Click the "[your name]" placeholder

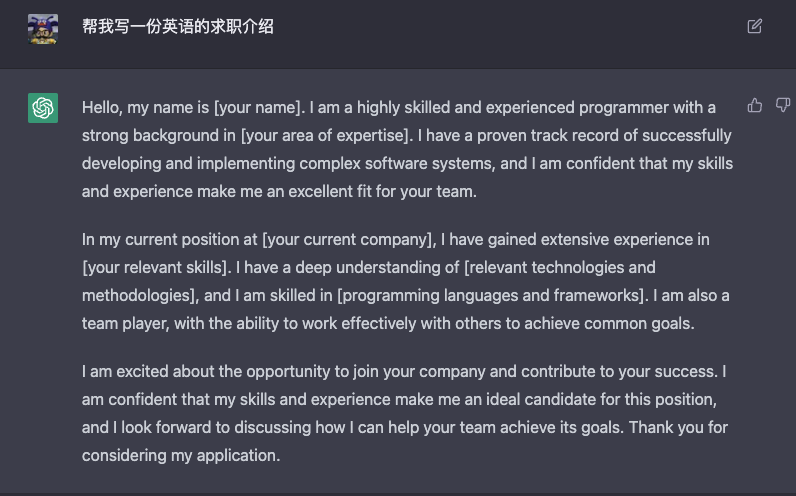coord(258,107)
